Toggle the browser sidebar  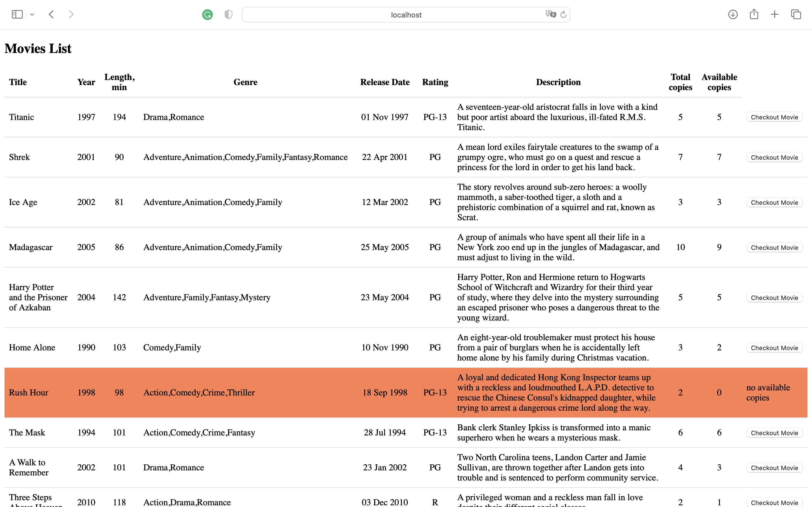(x=17, y=14)
